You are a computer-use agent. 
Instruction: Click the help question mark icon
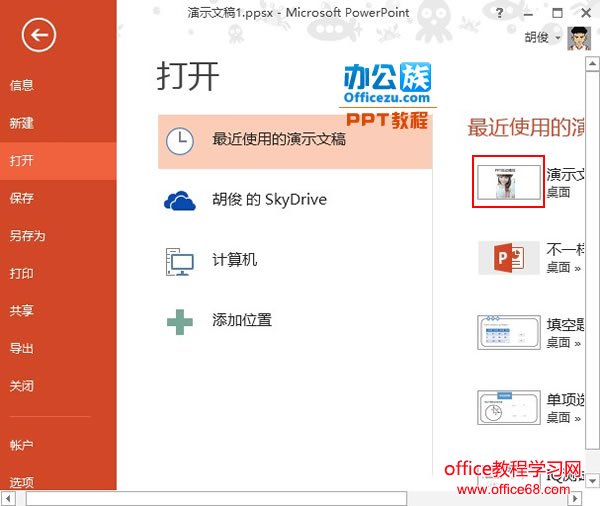(x=499, y=13)
